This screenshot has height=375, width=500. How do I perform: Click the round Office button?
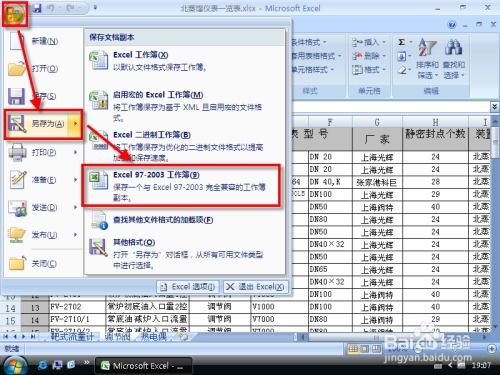pos(15,14)
